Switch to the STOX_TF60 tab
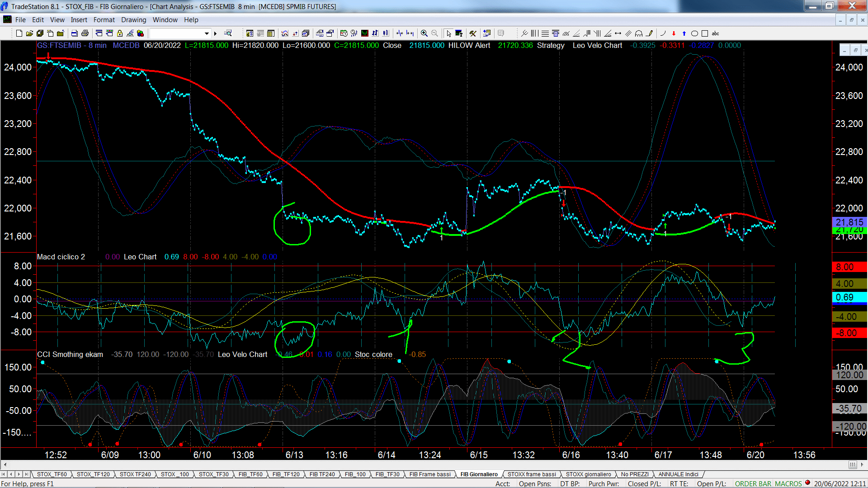 coord(52,474)
